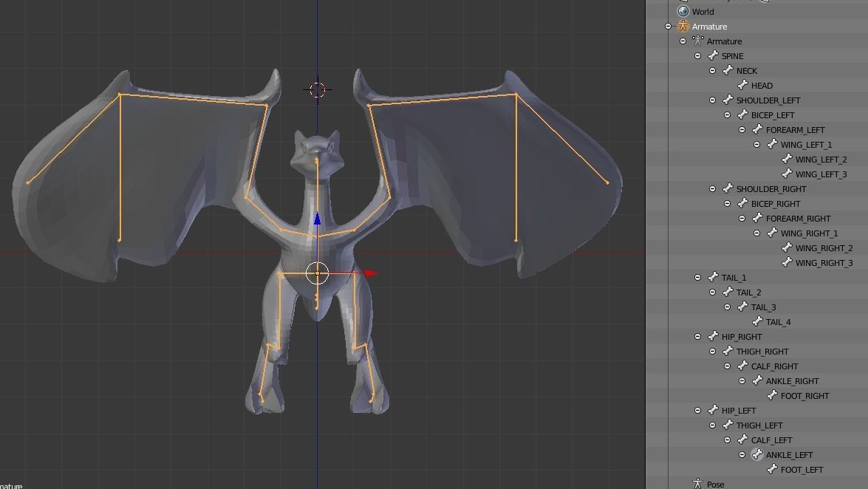Click the SHOULDER_LEFT bone icon

click(x=728, y=100)
